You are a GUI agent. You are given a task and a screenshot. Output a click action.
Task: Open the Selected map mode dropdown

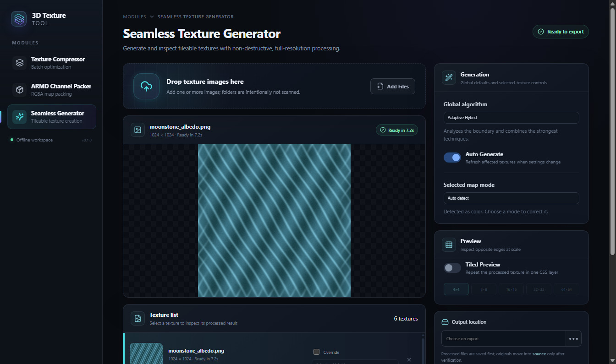(511, 198)
